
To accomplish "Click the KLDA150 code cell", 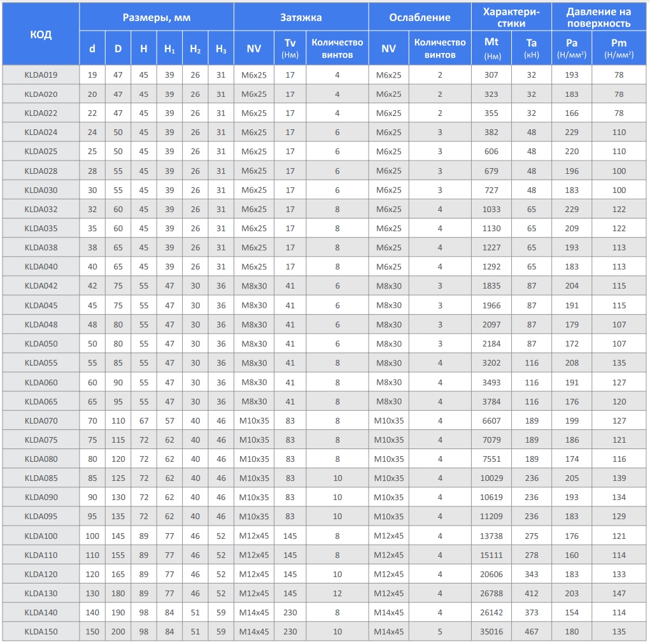I will point(41,632).
